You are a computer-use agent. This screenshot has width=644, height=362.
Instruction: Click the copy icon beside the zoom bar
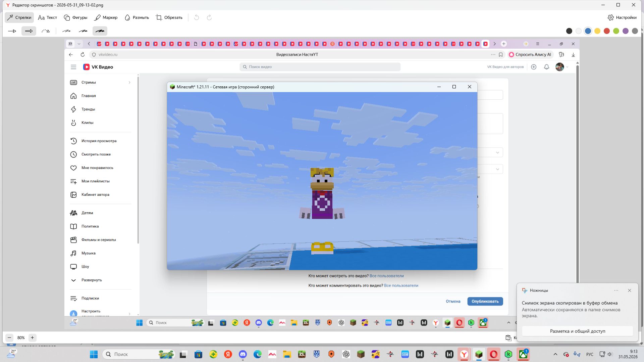click(508, 338)
